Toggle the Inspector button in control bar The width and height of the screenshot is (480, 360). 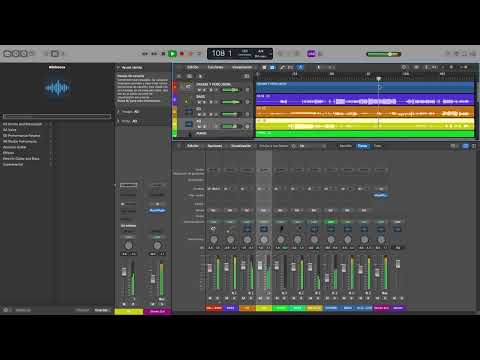click(x=15, y=53)
